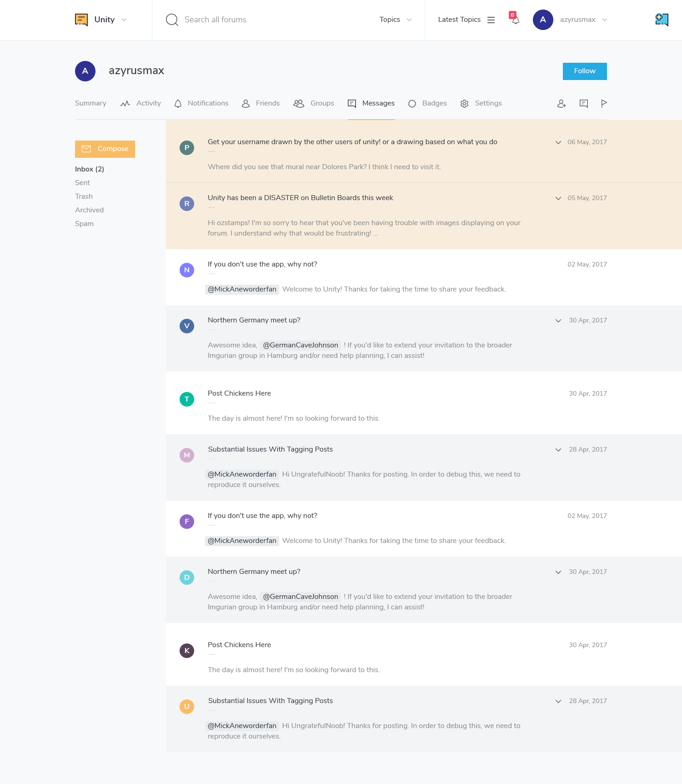
Task: Open 'Substantial Issues With Tagging Posts' from M
Action: tap(271, 449)
